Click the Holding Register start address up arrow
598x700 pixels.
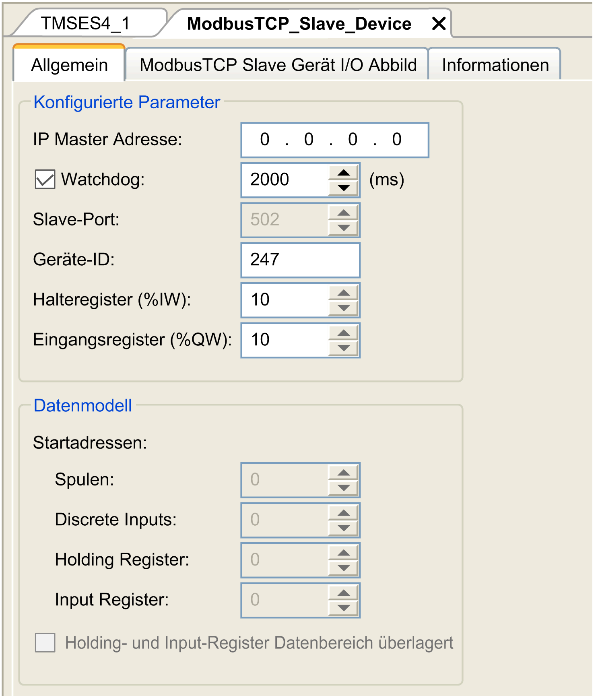pos(343,553)
